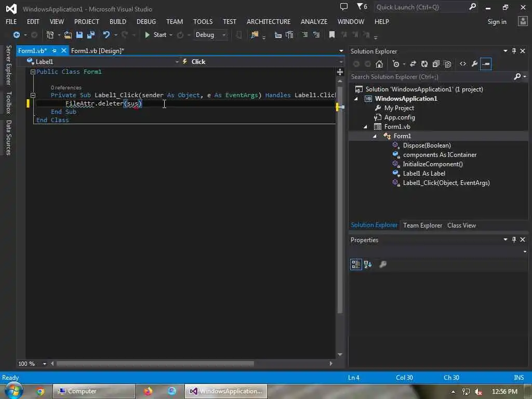Select Categorized view in Properties panel
The width and height of the screenshot is (532, 399).
[x=356, y=264]
